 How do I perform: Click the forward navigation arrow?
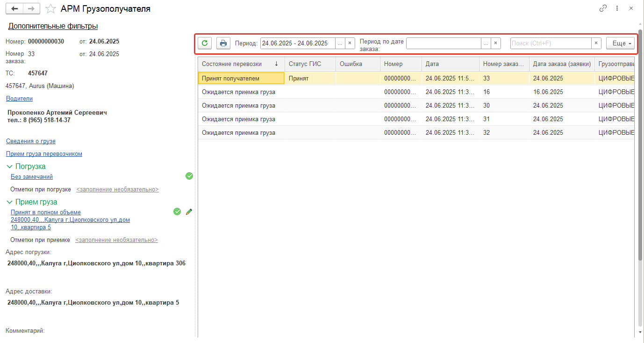point(31,9)
